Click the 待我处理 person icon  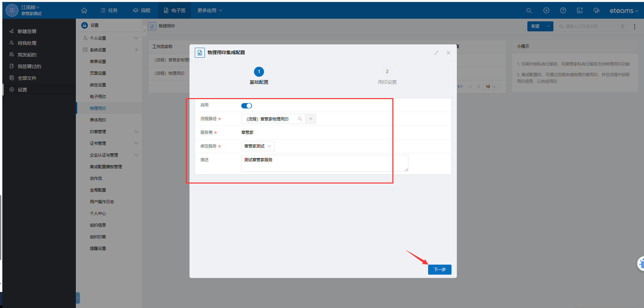click(12, 43)
